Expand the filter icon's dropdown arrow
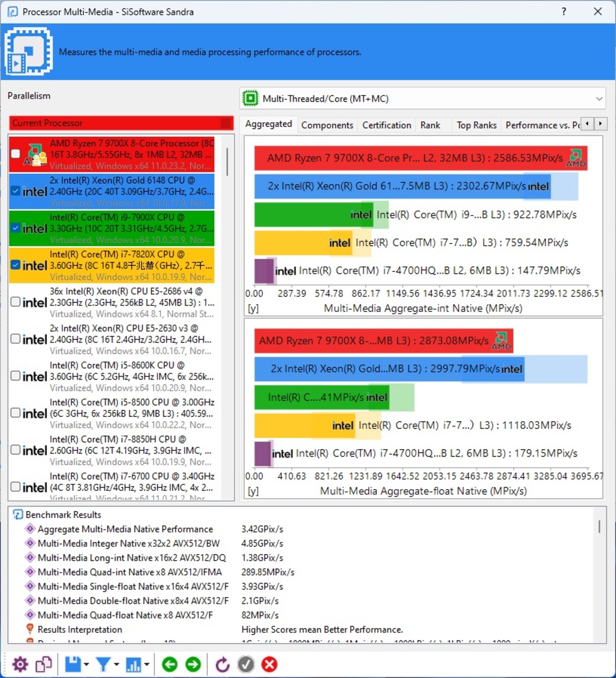The width and height of the screenshot is (616, 678). click(x=116, y=665)
